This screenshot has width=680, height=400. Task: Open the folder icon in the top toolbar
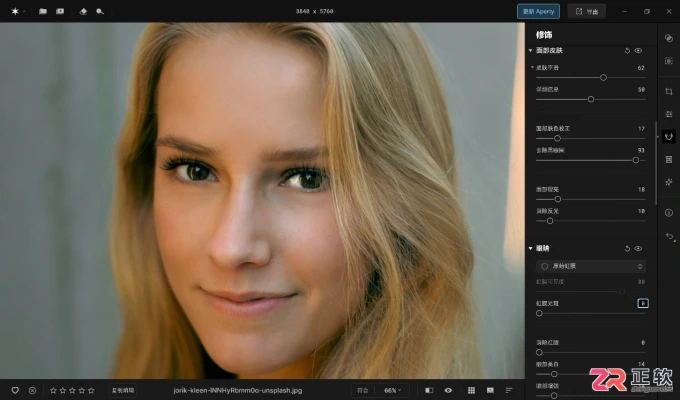click(x=42, y=11)
